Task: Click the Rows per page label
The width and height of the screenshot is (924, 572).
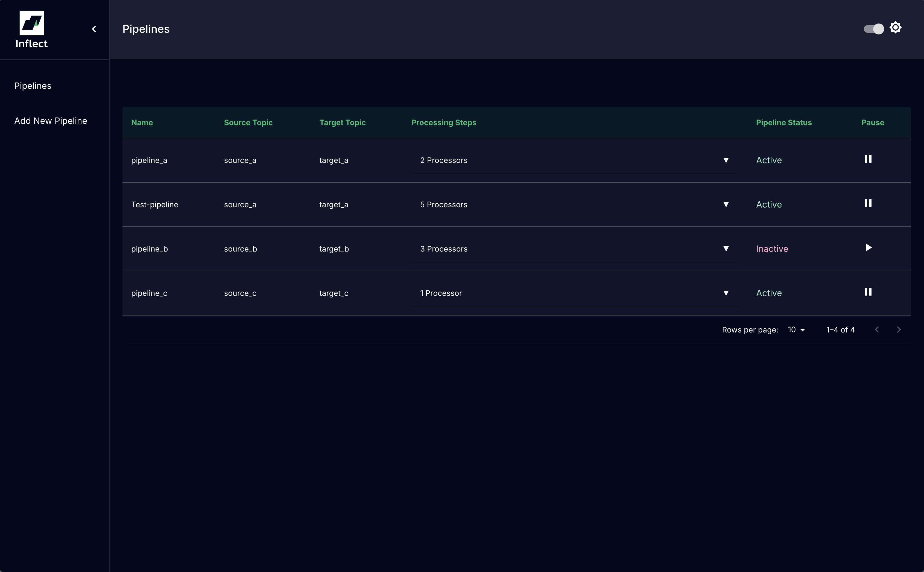Action: coord(750,330)
